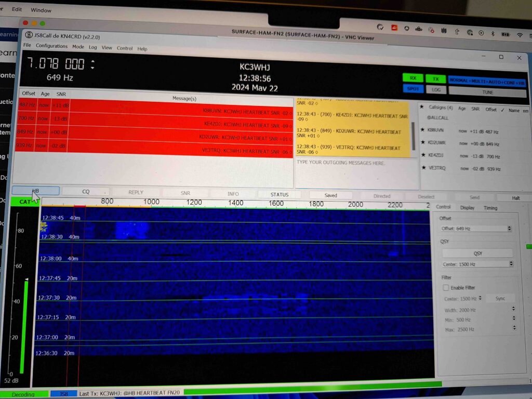Viewport: 532px width, 399px height.
Task: Click the yellow macOS minimize button of VNC Viewer
Action: point(34,23)
